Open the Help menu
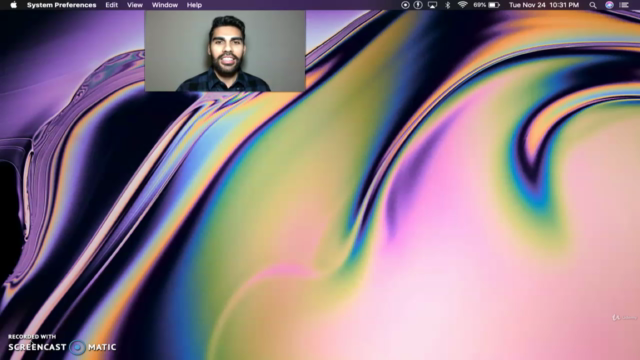Screen dimensions: 640x360 click(x=194, y=5)
